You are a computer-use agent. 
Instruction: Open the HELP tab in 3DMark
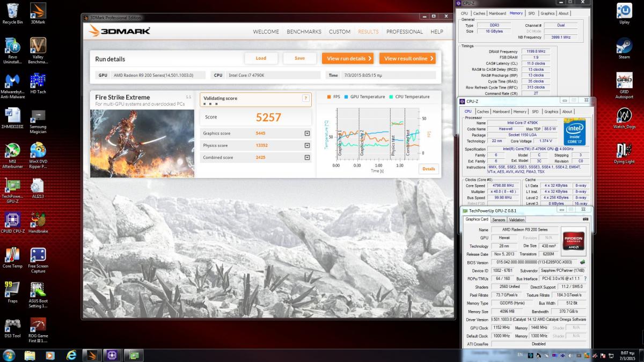coord(437,32)
